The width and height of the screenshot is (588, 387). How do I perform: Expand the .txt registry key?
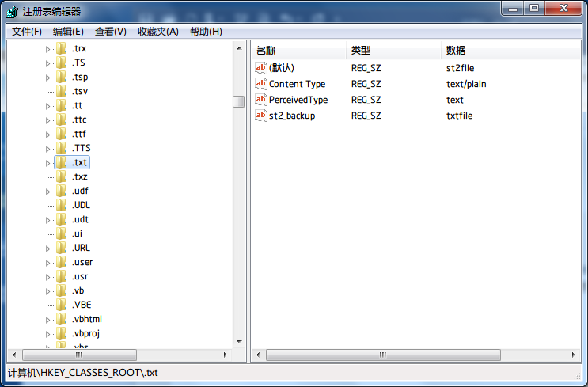47,163
